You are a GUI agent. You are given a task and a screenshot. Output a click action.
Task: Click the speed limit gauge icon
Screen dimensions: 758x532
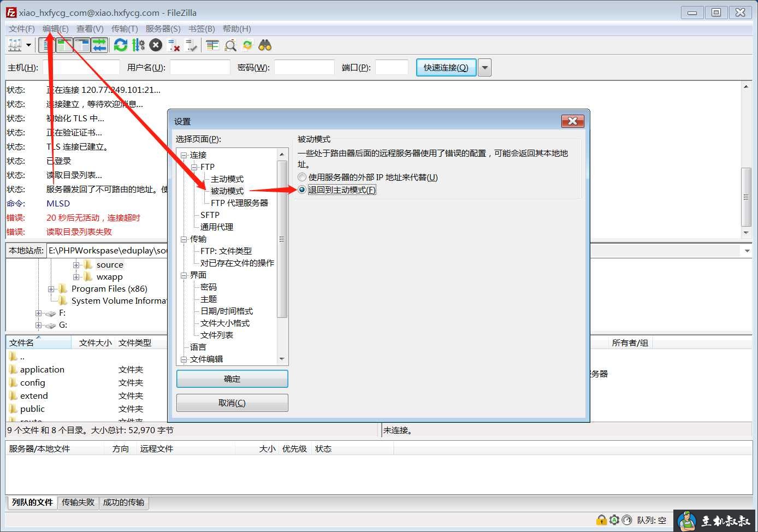coord(627,520)
